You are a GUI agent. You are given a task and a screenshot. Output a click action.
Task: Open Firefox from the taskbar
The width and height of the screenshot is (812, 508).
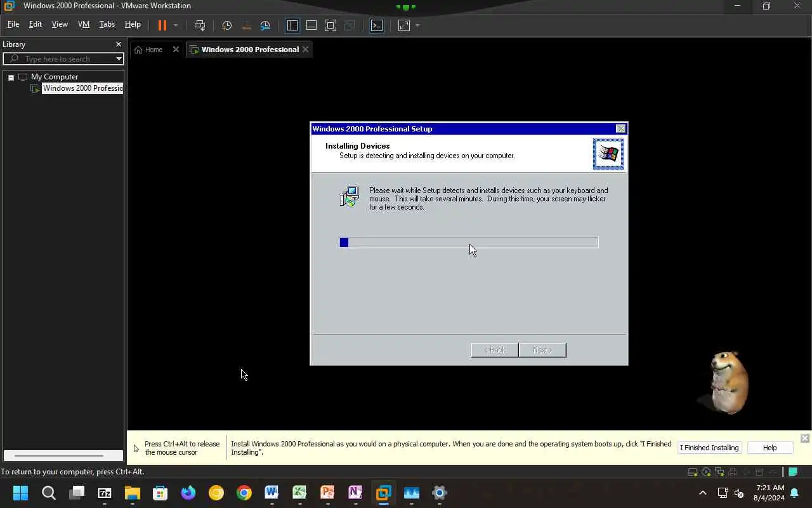point(188,493)
